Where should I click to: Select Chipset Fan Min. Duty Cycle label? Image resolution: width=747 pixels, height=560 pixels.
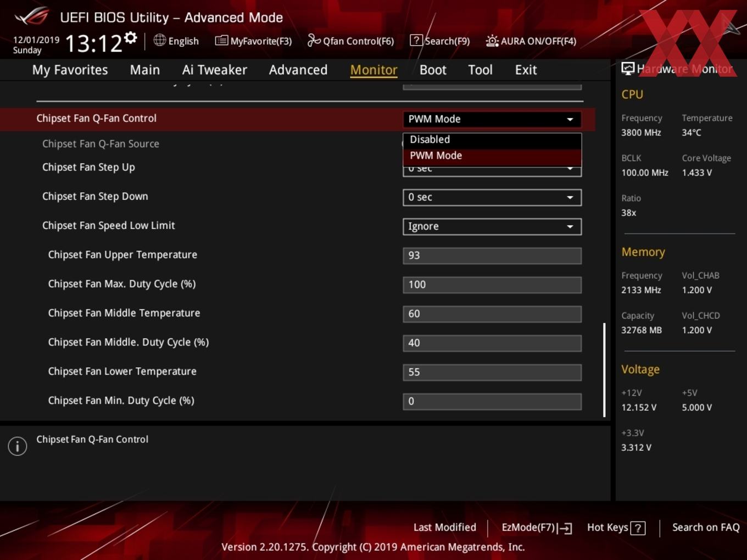[x=121, y=401]
